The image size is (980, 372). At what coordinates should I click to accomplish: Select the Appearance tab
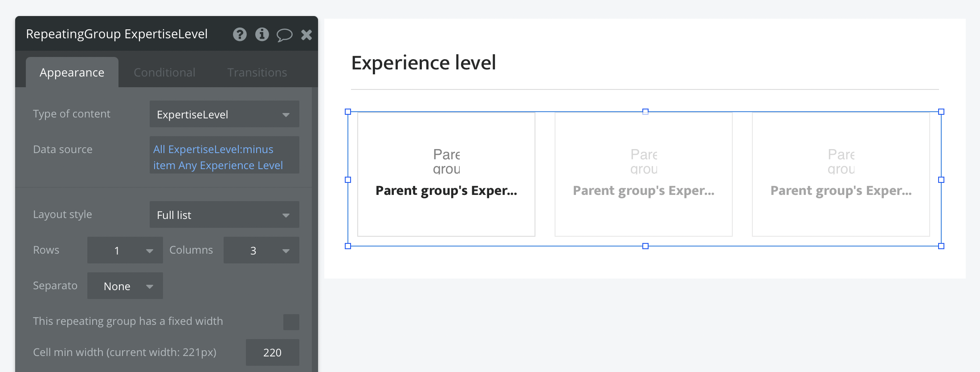[72, 73]
